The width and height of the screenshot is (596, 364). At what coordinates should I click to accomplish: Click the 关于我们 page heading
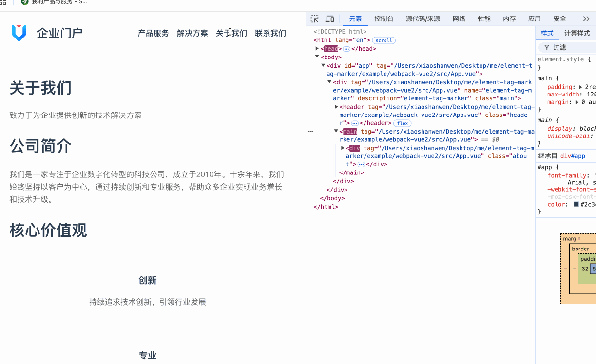click(41, 88)
